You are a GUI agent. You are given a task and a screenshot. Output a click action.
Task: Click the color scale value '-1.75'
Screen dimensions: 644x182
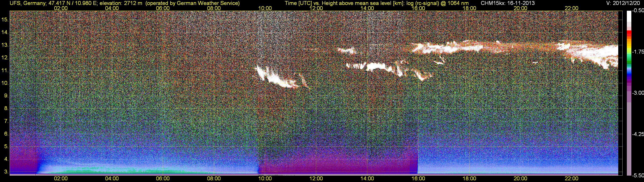pos(638,52)
